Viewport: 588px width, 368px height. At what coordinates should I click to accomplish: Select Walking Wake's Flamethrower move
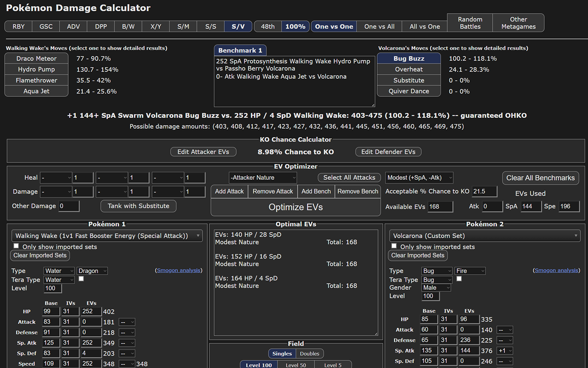[x=37, y=80]
